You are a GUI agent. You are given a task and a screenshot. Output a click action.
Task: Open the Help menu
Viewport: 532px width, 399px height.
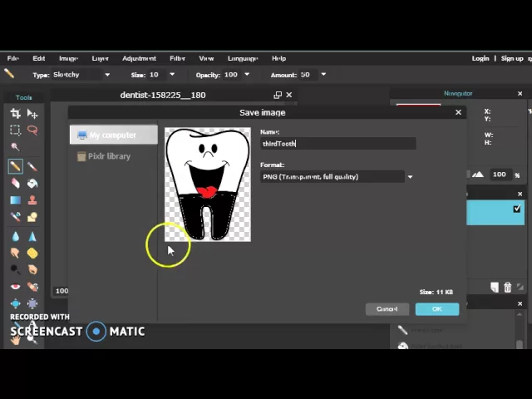pyautogui.click(x=279, y=58)
